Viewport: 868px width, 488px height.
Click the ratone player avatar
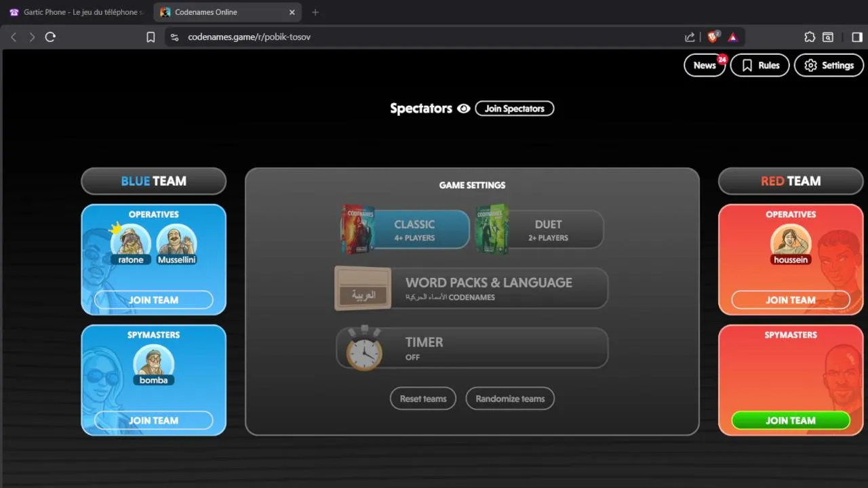[x=131, y=243]
